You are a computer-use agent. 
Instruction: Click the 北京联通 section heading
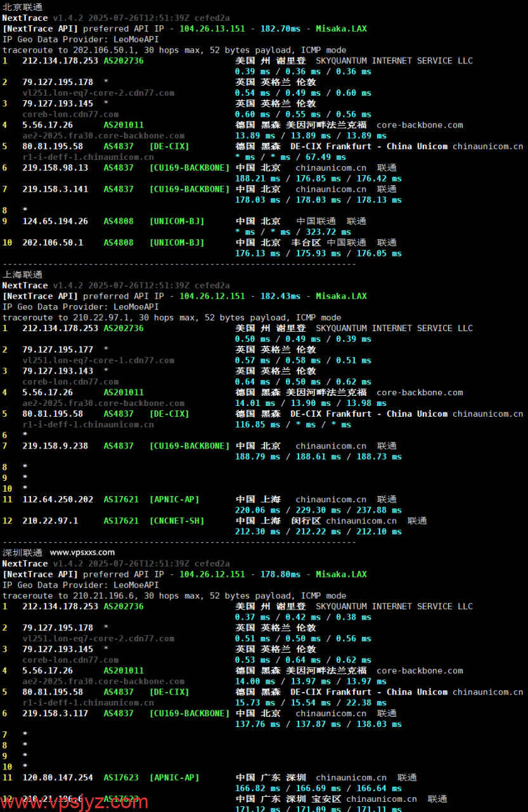tap(22, 7)
